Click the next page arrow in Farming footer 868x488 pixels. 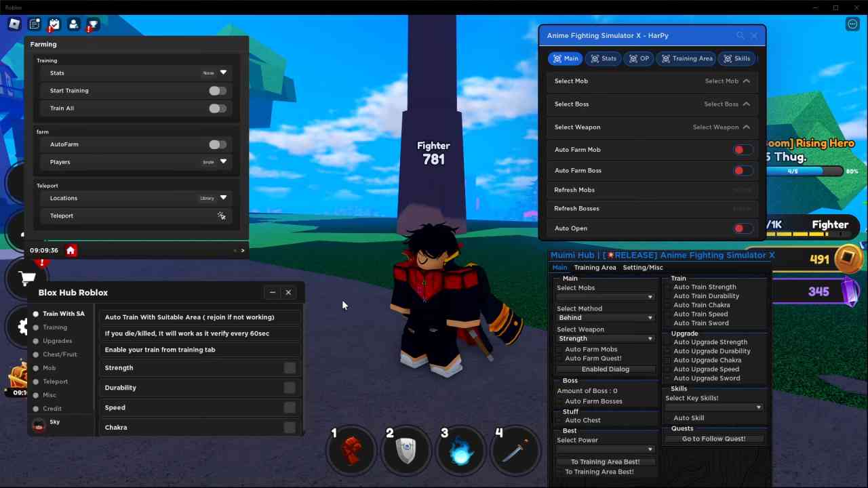[x=243, y=251]
